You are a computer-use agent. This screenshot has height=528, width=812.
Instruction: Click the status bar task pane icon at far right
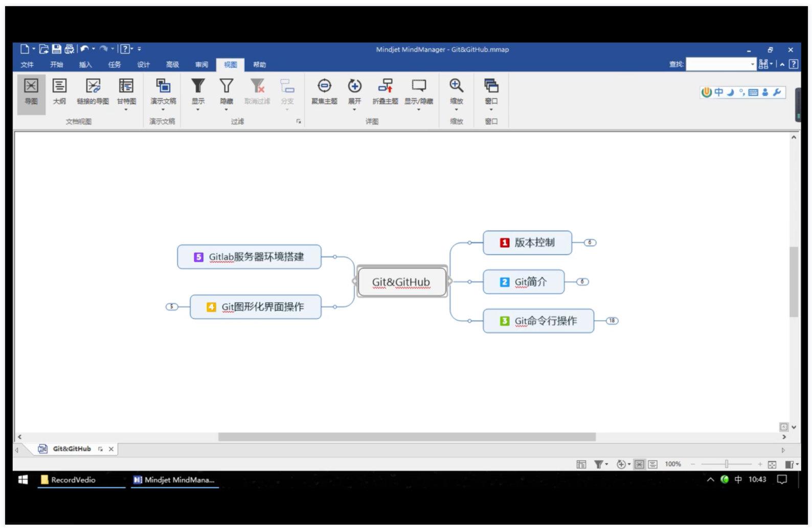(790, 465)
